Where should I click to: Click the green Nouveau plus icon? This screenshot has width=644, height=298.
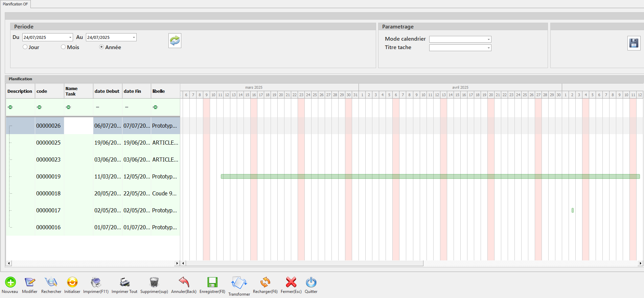coord(10,282)
